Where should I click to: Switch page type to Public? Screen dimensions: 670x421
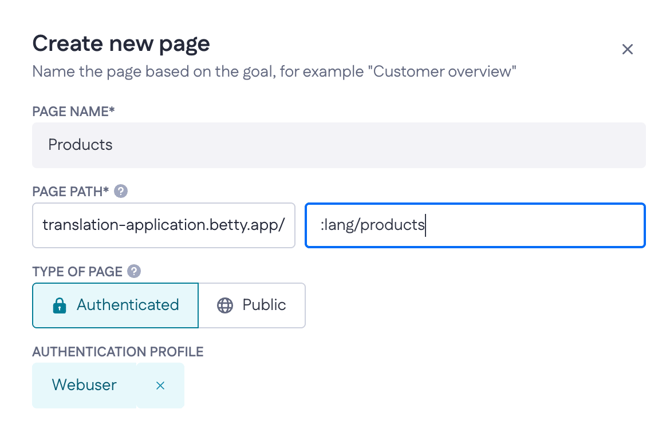252,305
